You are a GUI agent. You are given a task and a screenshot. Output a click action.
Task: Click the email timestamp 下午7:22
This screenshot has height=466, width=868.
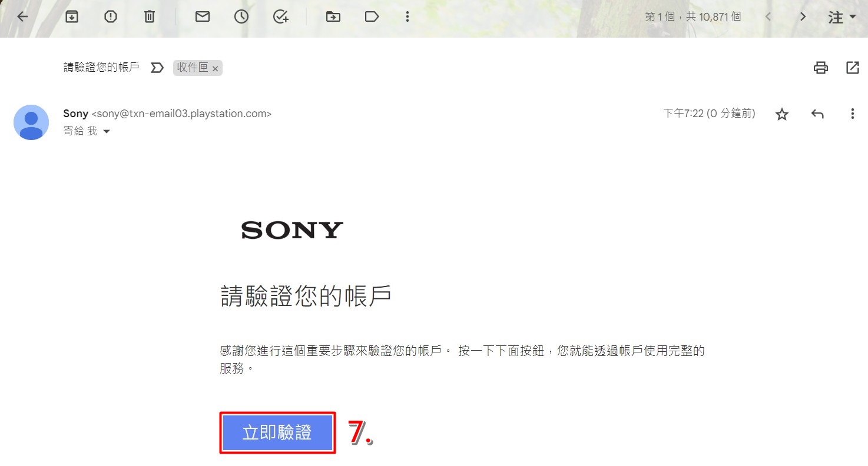(709, 114)
